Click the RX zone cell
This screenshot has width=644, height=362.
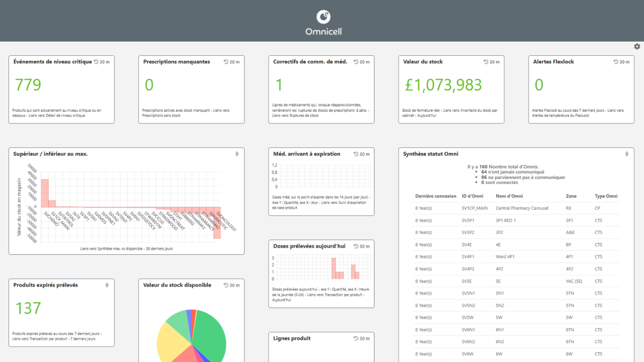coord(569,208)
